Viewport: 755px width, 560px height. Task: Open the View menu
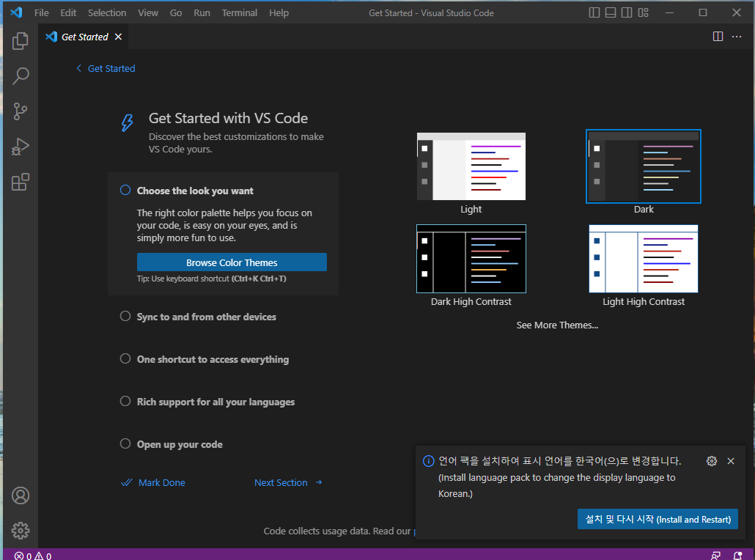(x=148, y=13)
